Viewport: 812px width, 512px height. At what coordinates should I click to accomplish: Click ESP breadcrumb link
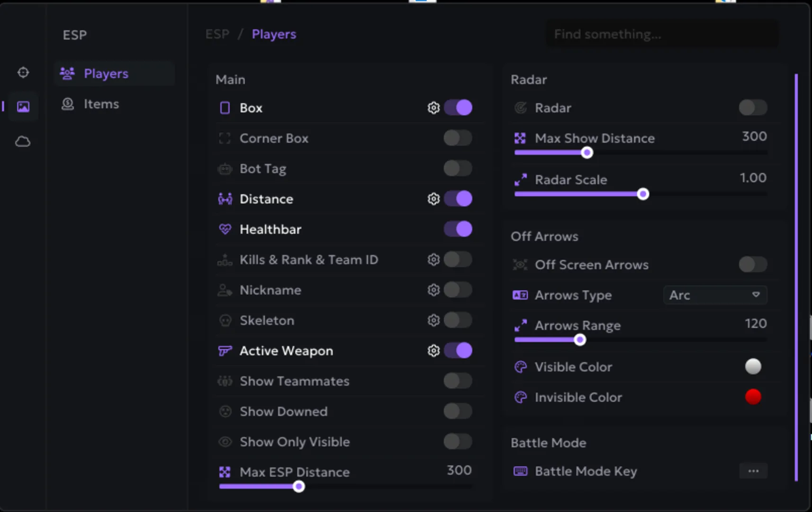click(x=217, y=34)
